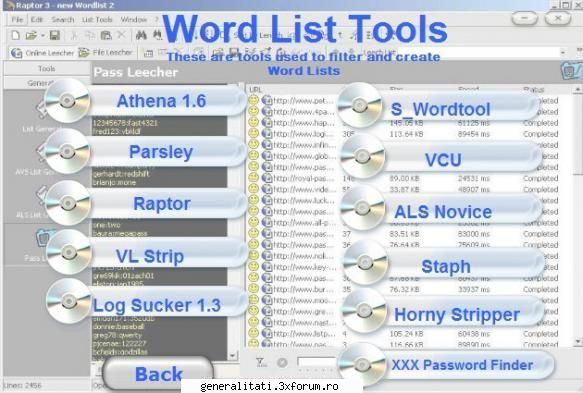Open the List Tools menu
Viewport: 583px width, 393px height.
97,20
